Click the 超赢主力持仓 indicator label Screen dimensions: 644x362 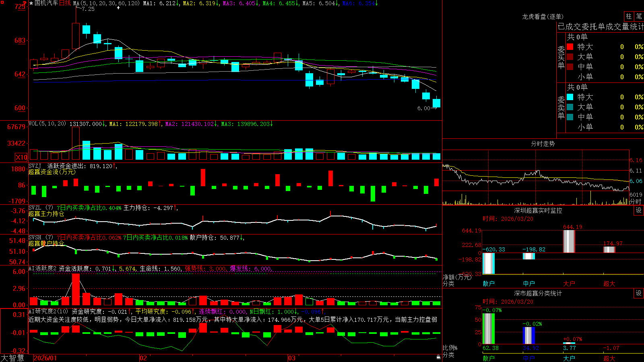pyautogui.click(x=46, y=214)
